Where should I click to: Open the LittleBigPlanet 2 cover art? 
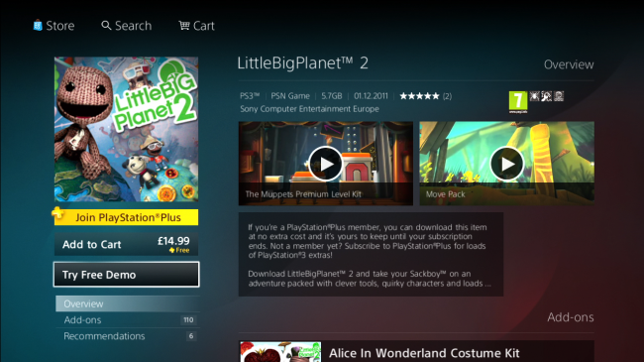click(x=126, y=129)
